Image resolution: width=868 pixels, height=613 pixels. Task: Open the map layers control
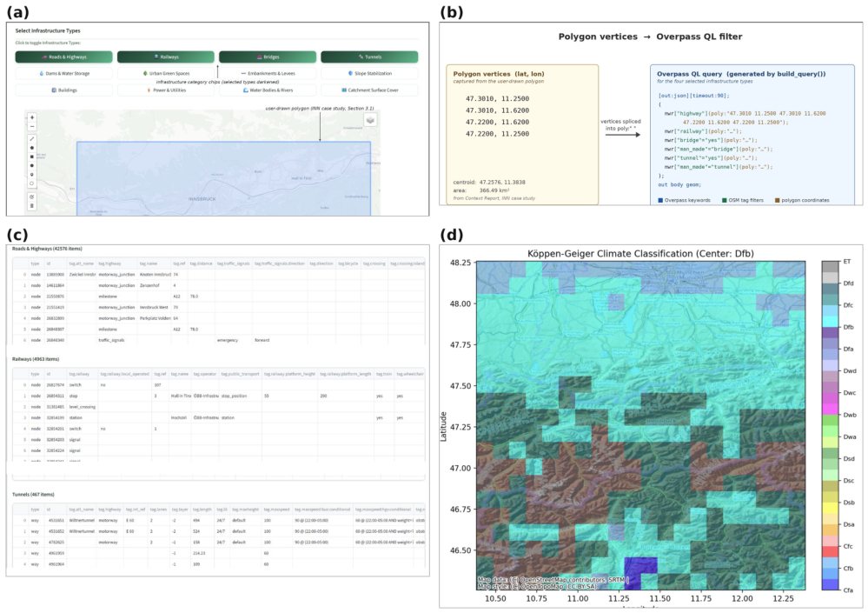370,120
